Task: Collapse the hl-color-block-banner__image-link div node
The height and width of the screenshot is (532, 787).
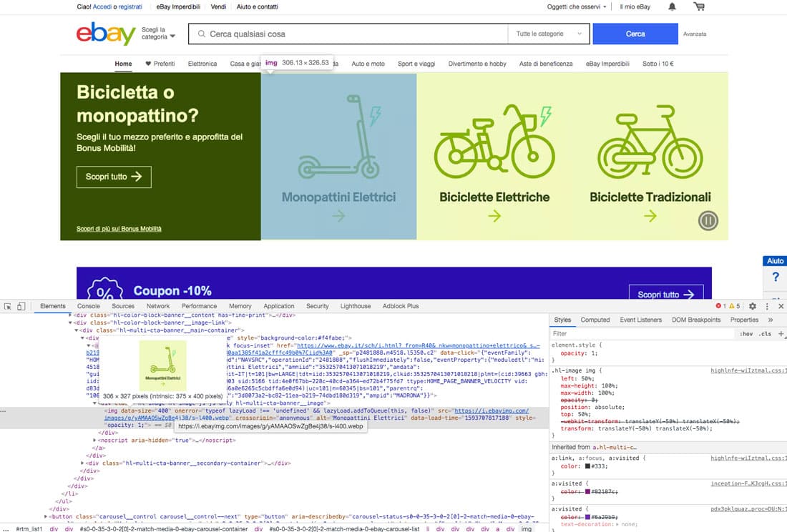Action: click(70, 323)
